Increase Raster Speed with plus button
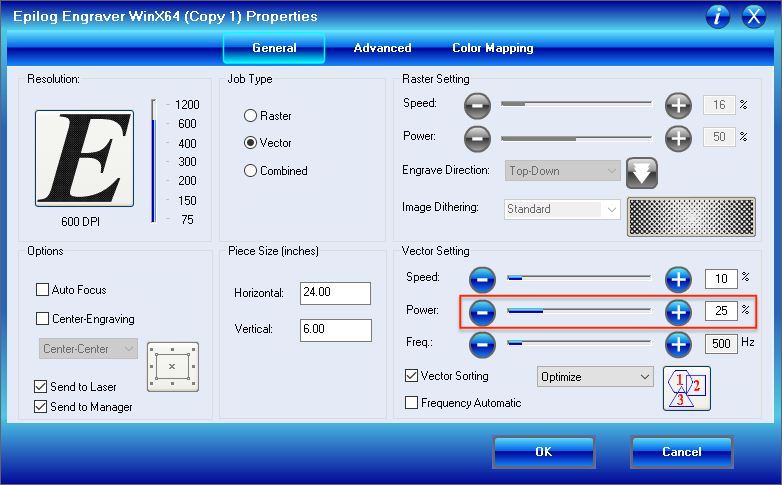782x485 pixels. 678,105
